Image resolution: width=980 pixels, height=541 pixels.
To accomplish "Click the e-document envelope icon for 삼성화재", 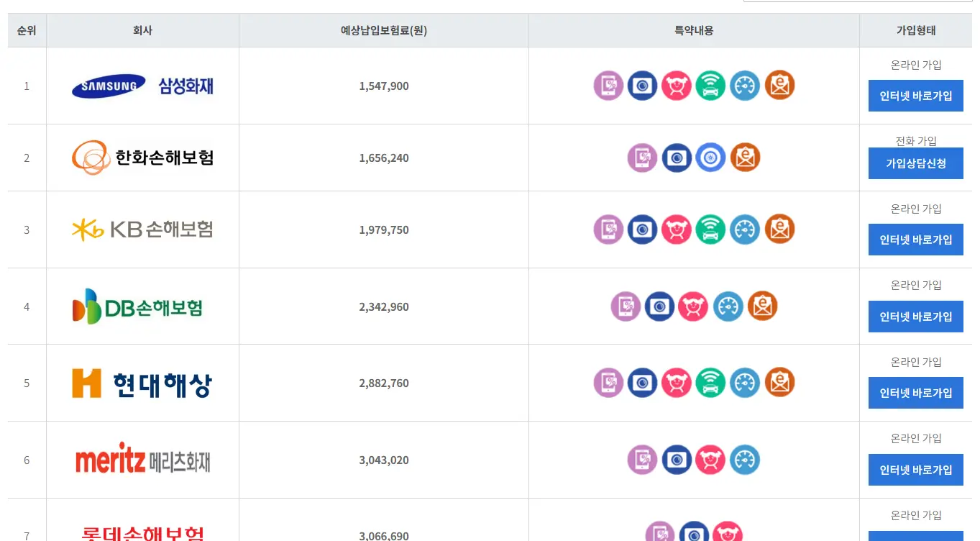I will [x=779, y=86].
